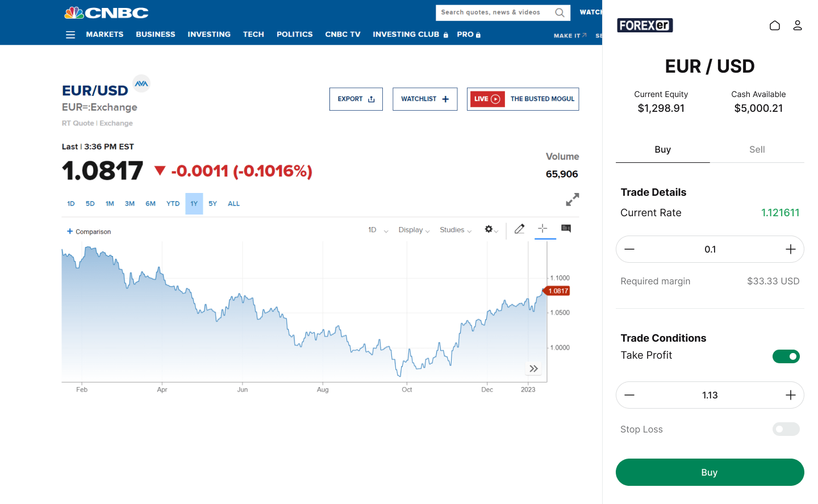
Task: Decrease trade amount with minus
Action: click(629, 249)
